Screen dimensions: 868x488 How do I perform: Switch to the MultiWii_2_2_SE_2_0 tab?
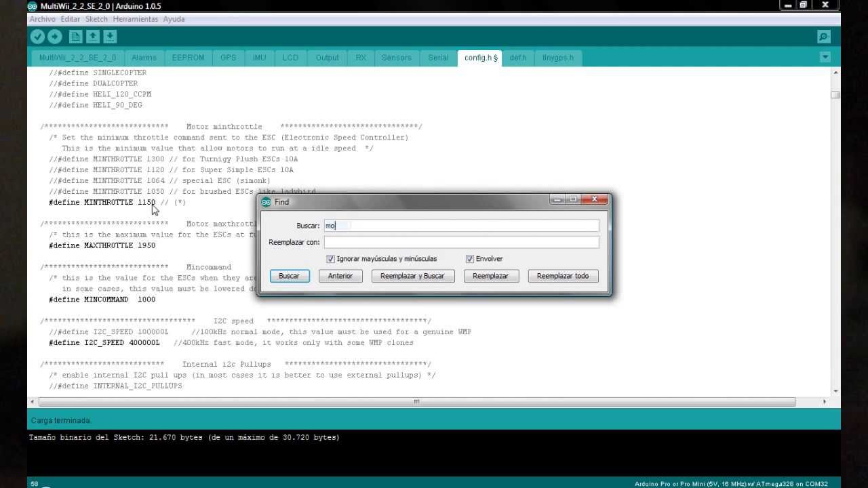(77, 58)
